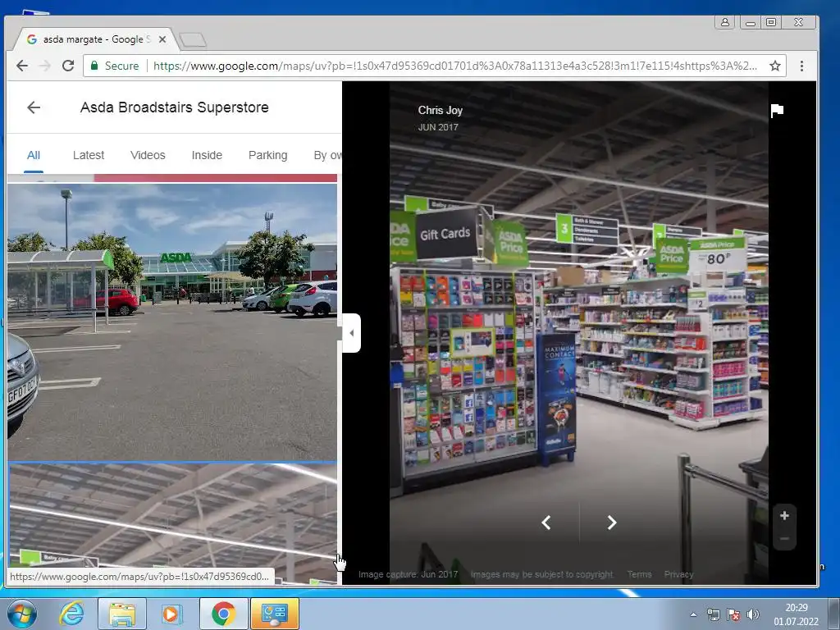
Task: Click the network tray icon
Action: click(x=713, y=614)
